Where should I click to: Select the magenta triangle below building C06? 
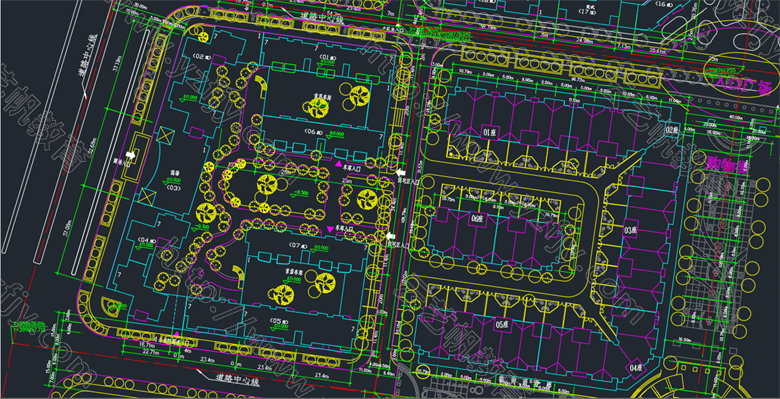pyautogui.click(x=339, y=163)
